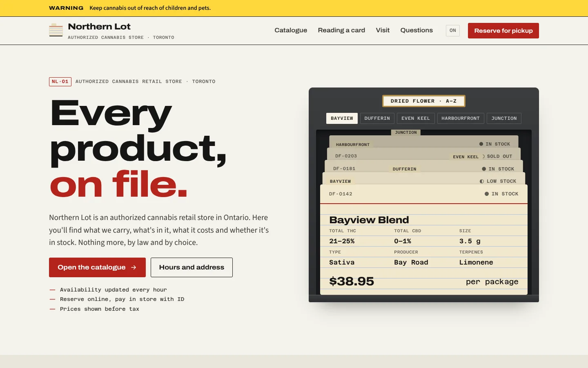The width and height of the screenshot is (588, 368).
Task: Click the NL·01 badge
Action: coord(60,81)
